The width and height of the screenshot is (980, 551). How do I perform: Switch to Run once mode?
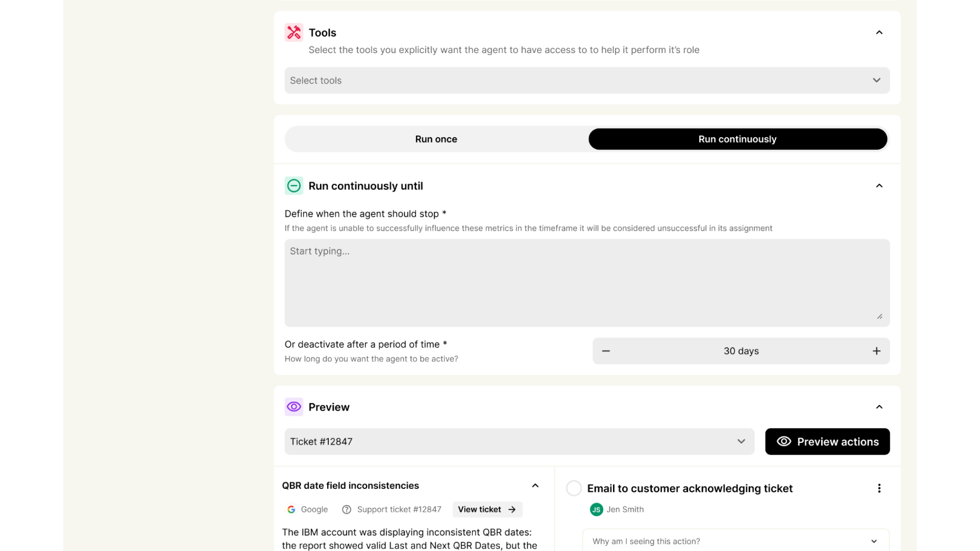[x=436, y=139]
